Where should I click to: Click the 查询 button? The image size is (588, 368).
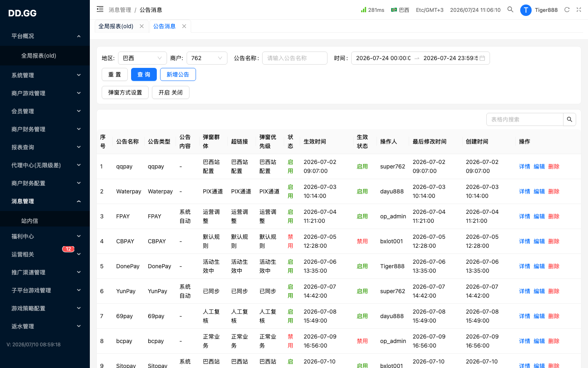144,74
